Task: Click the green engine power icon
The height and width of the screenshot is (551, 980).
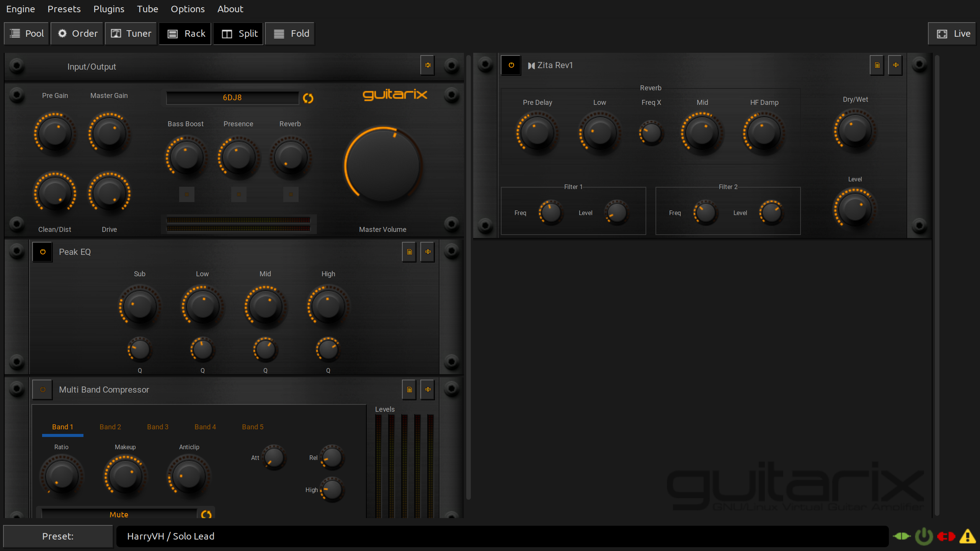Action: [x=924, y=536]
